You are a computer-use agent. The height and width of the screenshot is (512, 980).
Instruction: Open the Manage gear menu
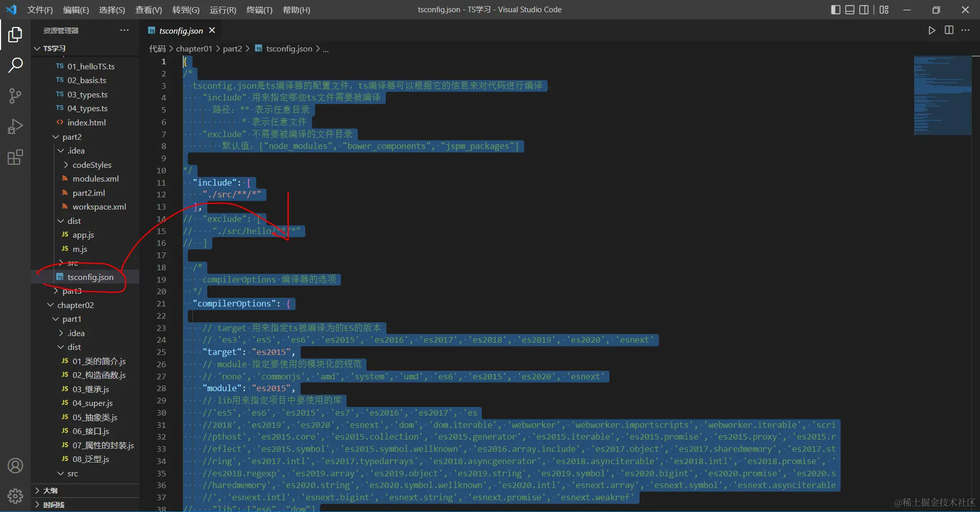(x=15, y=496)
